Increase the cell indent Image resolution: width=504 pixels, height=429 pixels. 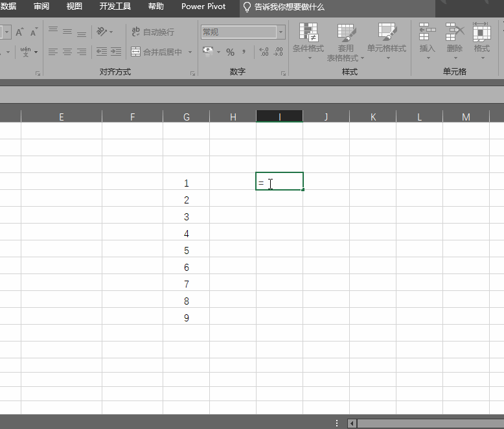116,52
